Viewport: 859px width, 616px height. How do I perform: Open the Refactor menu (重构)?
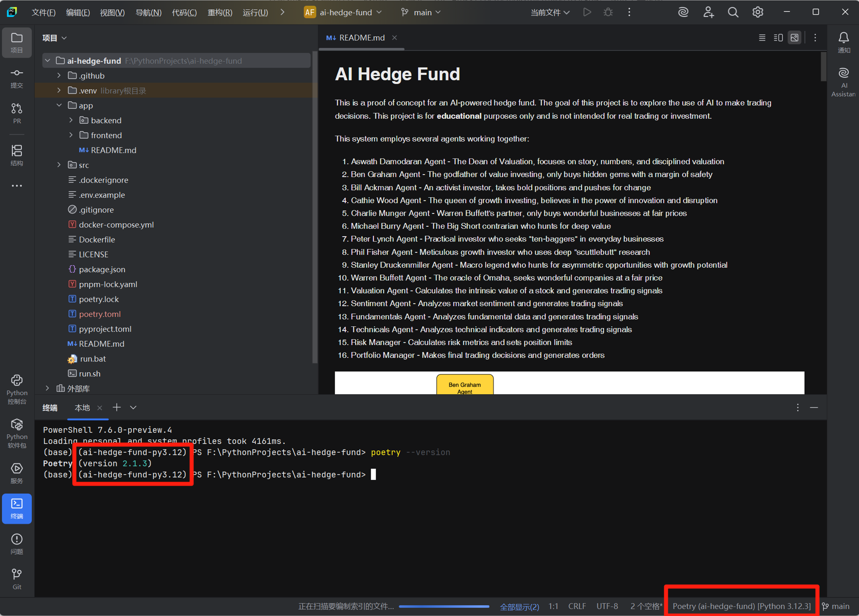coord(219,12)
